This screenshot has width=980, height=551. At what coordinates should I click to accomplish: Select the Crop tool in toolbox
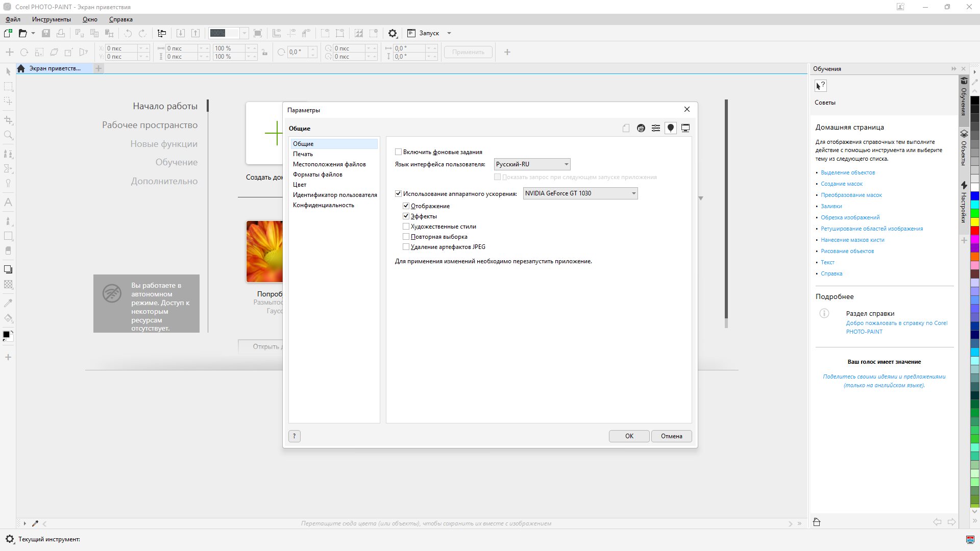pyautogui.click(x=8, y=120)
